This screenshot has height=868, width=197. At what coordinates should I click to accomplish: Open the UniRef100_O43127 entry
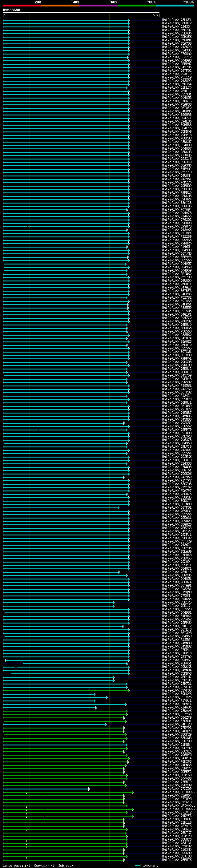pos(177,531)
